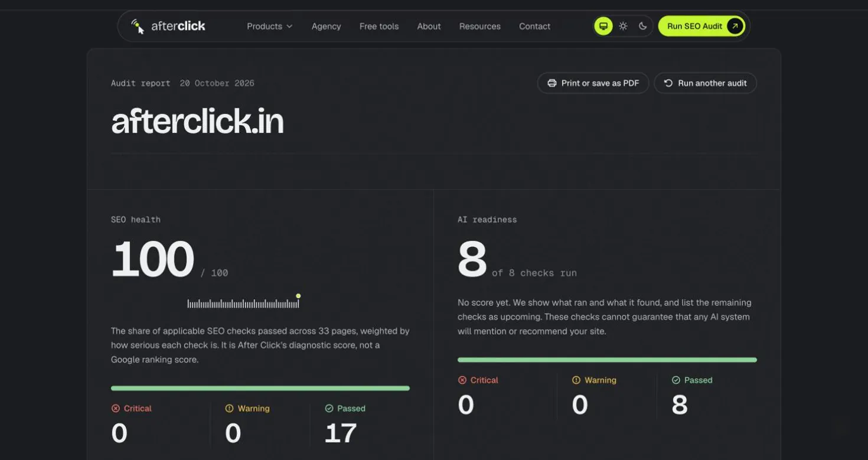868x460 pixels.
Task: Open the Resources nav item
Action: point(479,26)
